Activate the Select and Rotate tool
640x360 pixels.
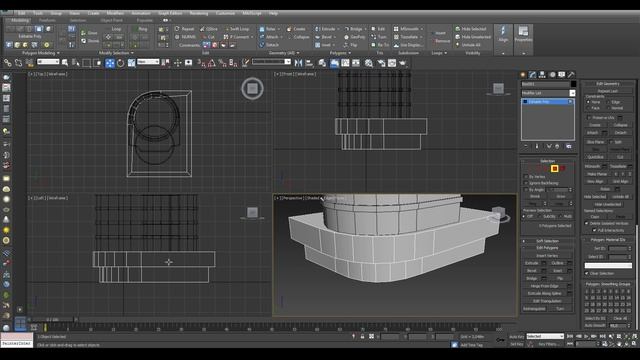point(120,63)
